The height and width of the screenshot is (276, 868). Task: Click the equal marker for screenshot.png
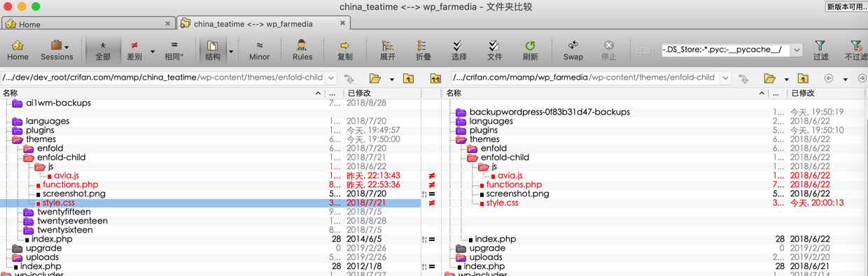pyautogui.click(x=432, y=194)
